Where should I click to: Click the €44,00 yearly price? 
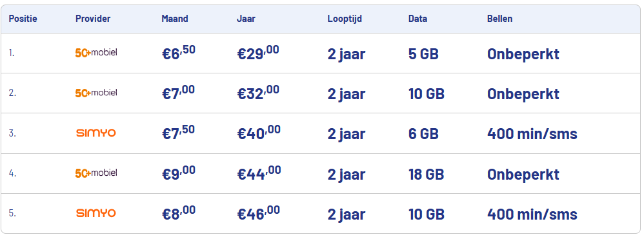click(x=259, y=173)
